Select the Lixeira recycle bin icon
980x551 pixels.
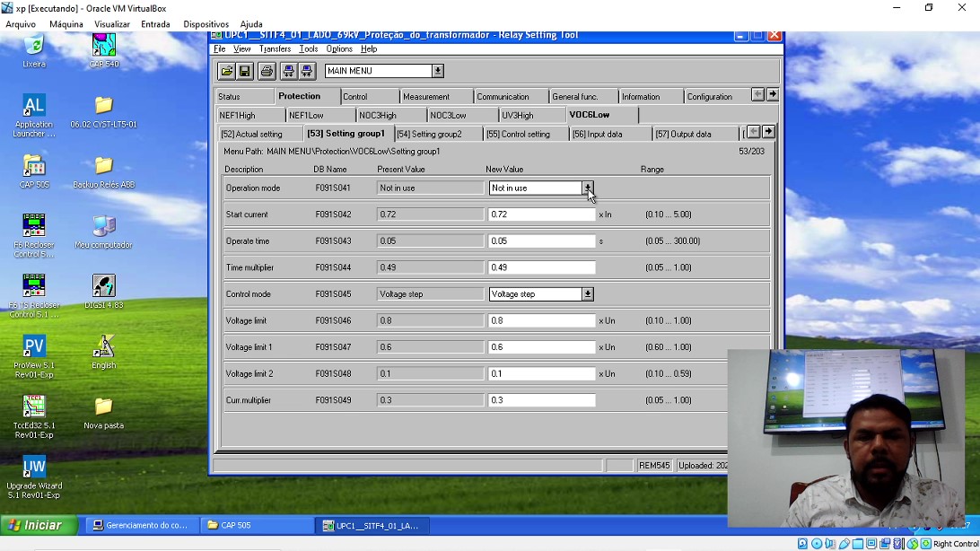tap(34, 47)
